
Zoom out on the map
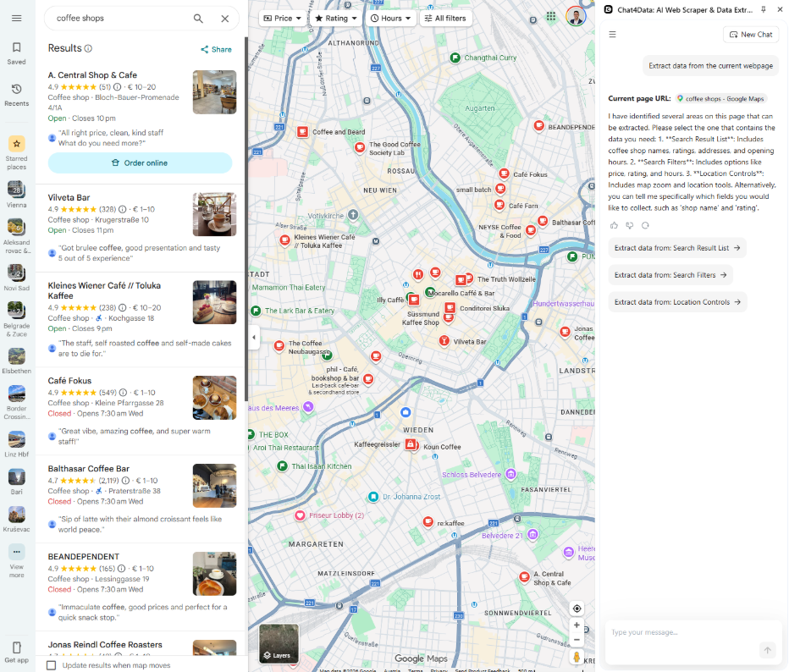point(577,640)
